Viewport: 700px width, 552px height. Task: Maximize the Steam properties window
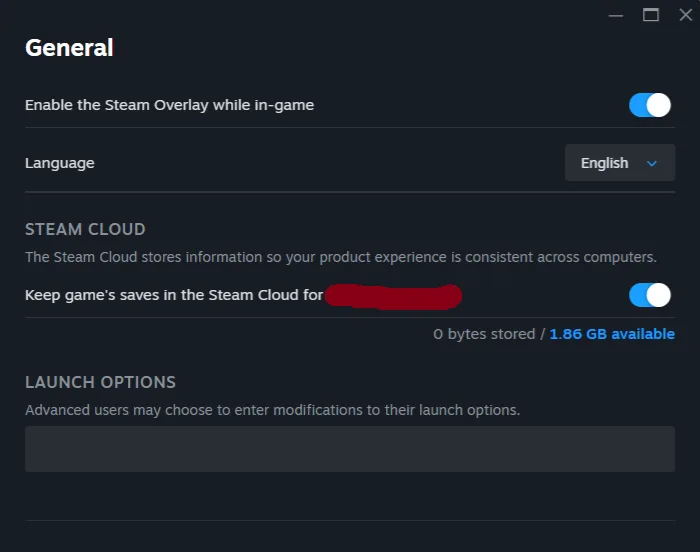tap(651, 15)
